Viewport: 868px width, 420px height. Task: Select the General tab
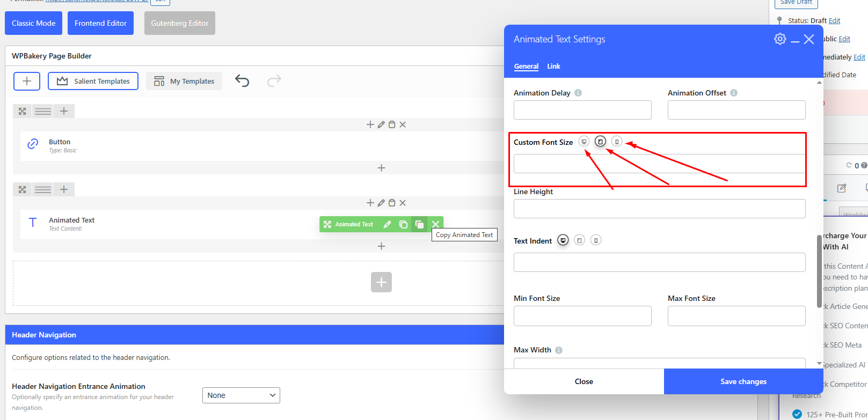(x=526, y=67)
